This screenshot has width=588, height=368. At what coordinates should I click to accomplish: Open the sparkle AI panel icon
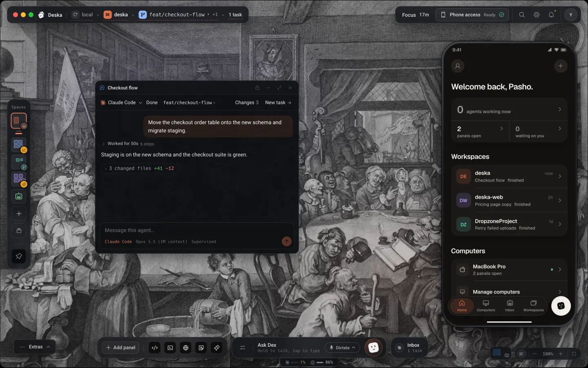click(x=217, y=348)
